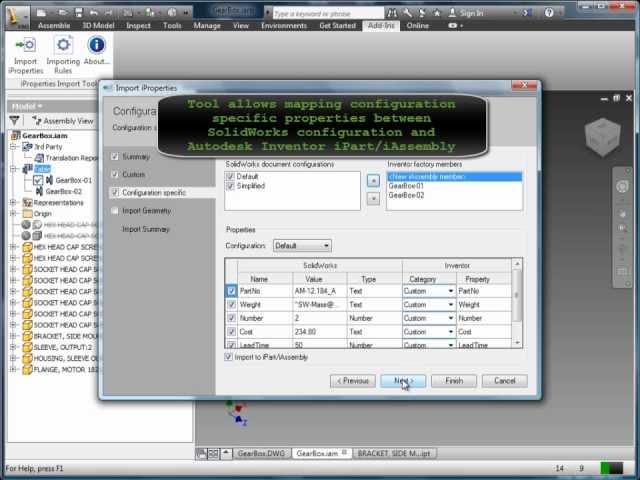Toggle the Summary checkbox in dialog sidebar
640x480 pixels.
pyautogui.click(x=115, y=156)
